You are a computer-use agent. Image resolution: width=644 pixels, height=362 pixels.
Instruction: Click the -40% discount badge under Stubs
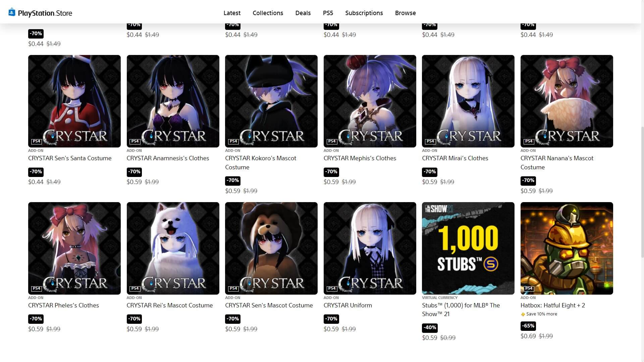[x=430, y=327]
